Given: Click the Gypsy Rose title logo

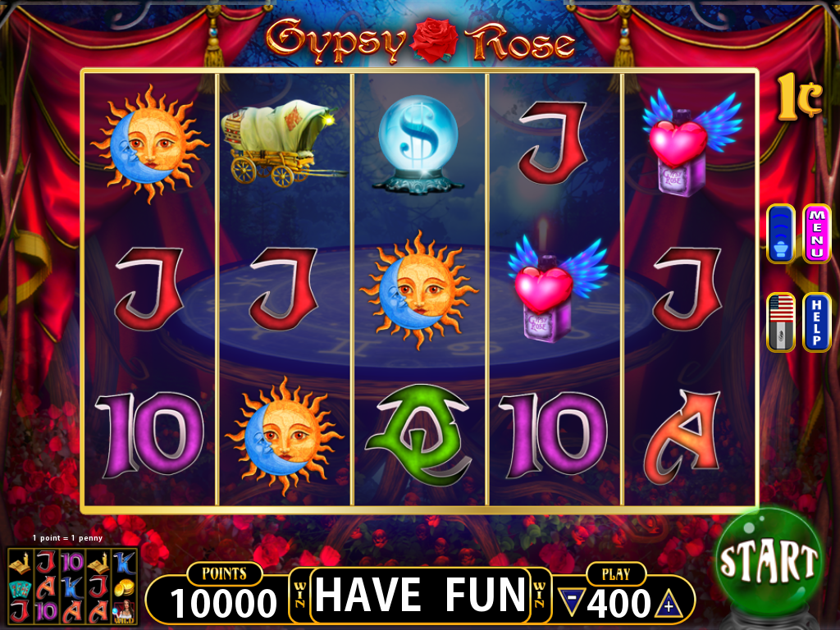Looking at the screenshot, I should point(420,41).
